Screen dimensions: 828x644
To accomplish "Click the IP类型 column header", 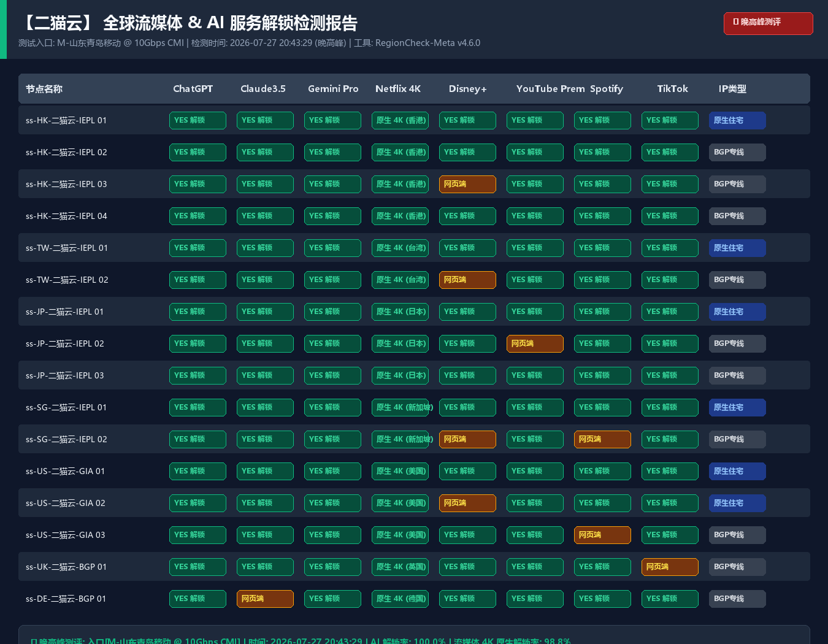I will point(732,89).
